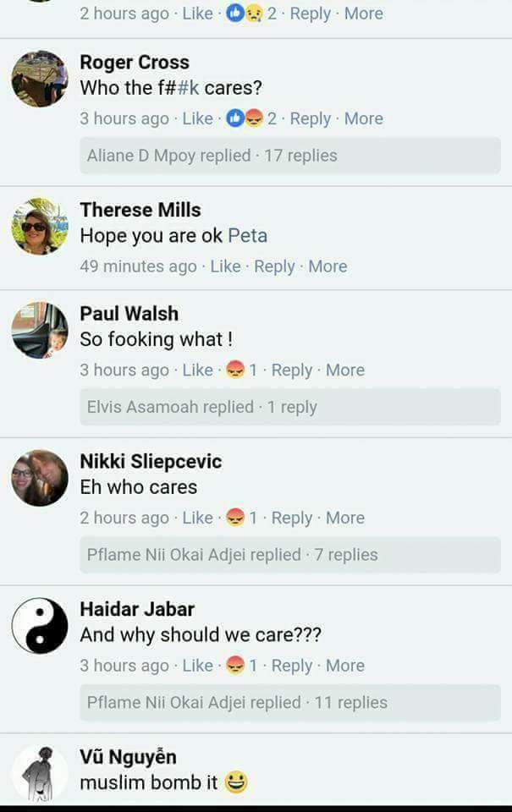The image size is (512, 812).
Task: View reactions on the top comment
Action: (x=251, y=13)
